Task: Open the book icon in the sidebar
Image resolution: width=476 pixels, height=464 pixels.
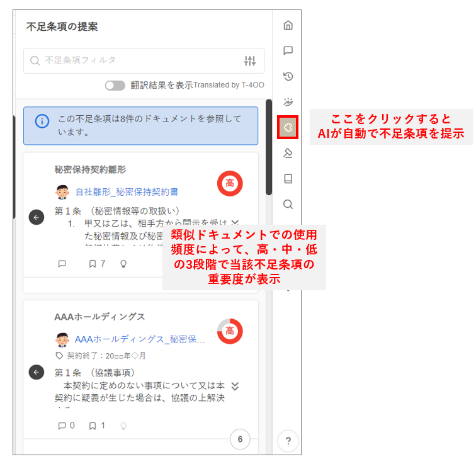Action: 288,179
